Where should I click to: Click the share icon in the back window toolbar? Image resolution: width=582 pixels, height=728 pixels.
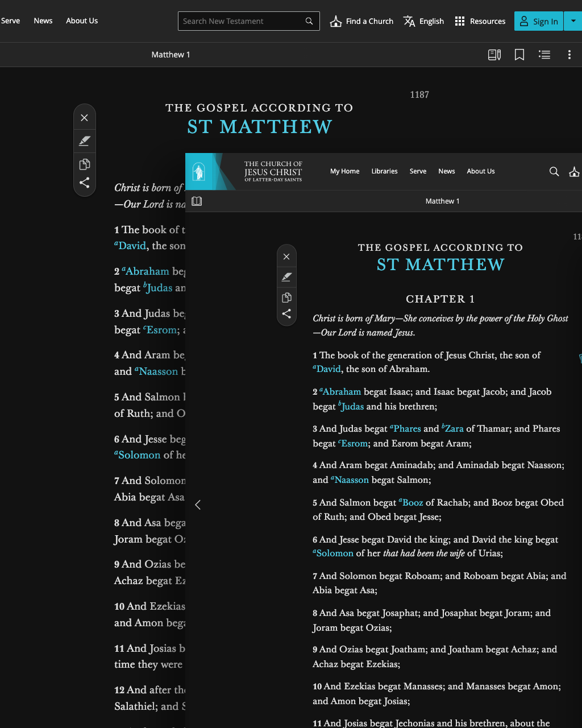pyautogui.click(x=84, y=183)
